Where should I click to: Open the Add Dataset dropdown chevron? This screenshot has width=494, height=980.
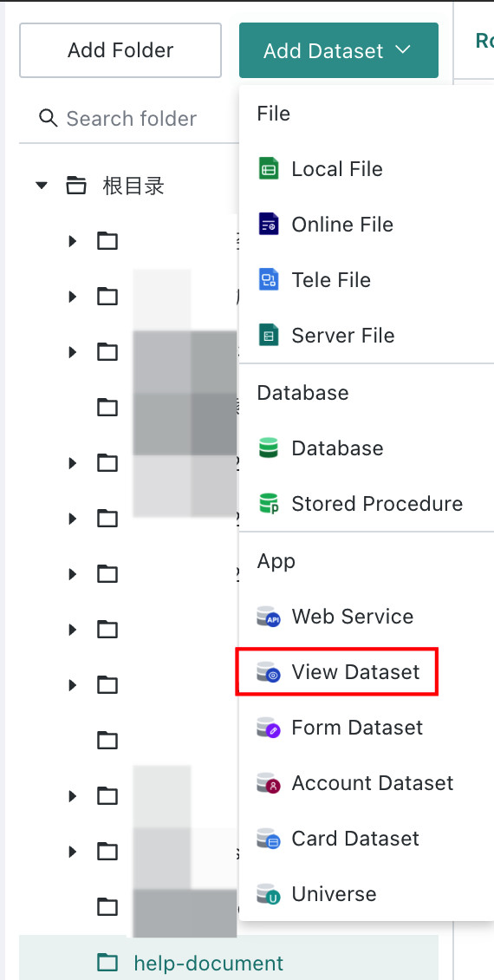point(404,49)
